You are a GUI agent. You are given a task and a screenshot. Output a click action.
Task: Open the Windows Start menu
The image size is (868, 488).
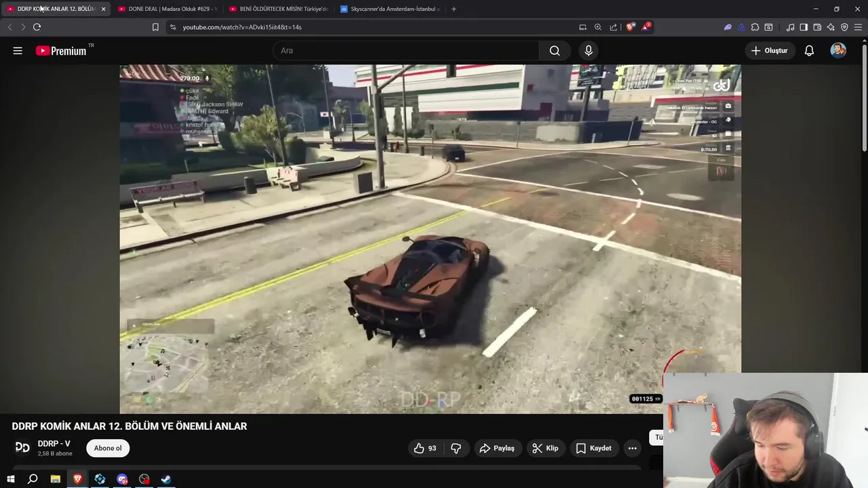(x=10, y=479)
